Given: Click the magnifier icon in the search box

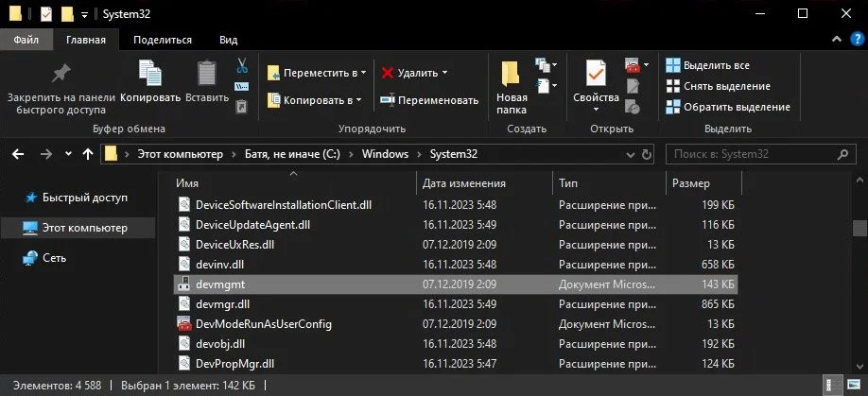Looking at the screenshot, I should 842,154.
